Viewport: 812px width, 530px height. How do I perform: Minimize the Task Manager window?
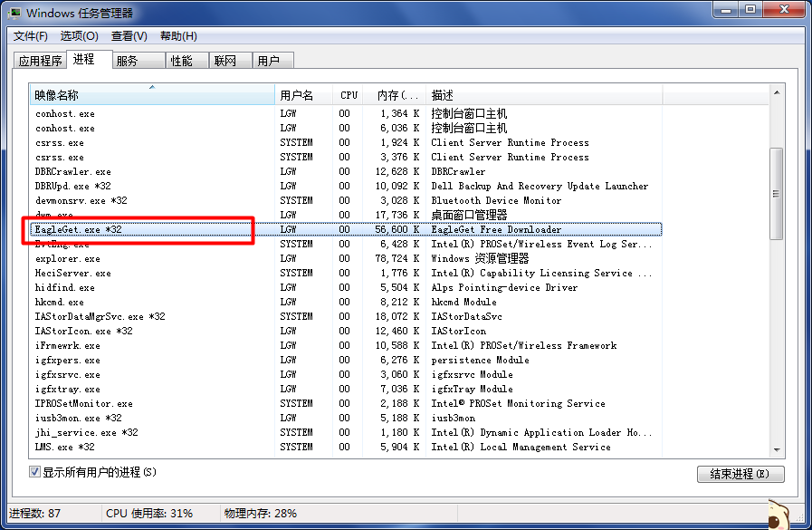click(725, 10)
